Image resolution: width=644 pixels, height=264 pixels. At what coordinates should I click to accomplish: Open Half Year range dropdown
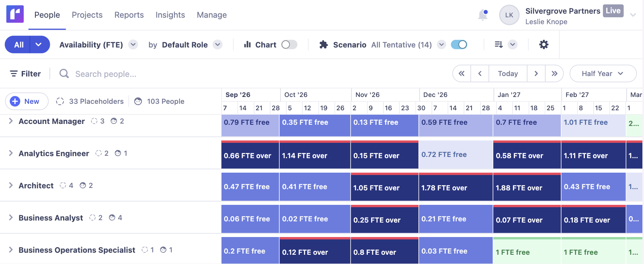(x=603, y=74)
